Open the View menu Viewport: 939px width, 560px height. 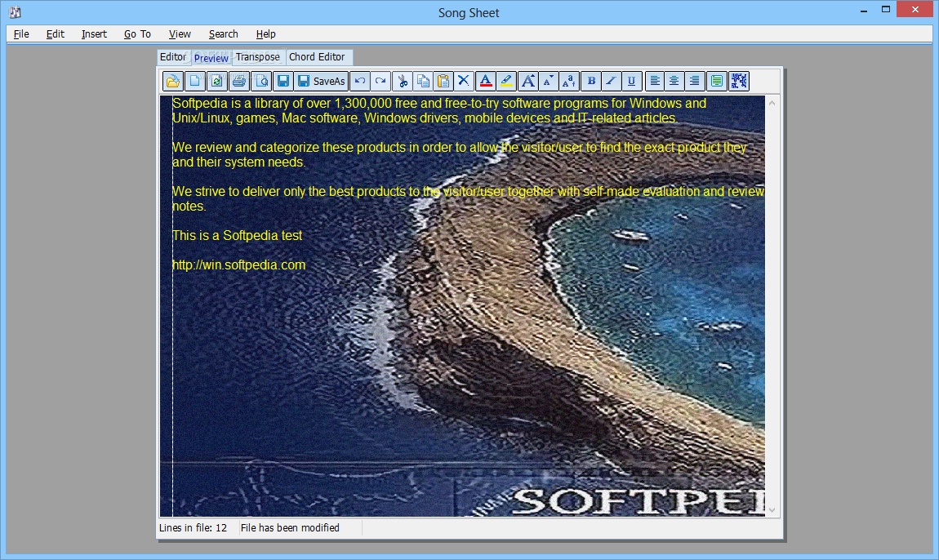coord(180,34)
